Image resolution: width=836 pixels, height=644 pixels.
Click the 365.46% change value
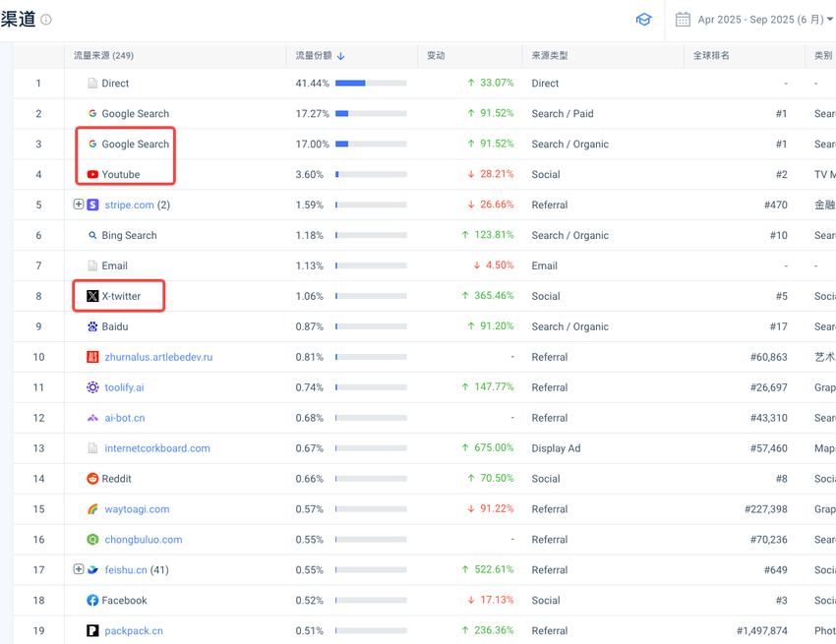494,295
